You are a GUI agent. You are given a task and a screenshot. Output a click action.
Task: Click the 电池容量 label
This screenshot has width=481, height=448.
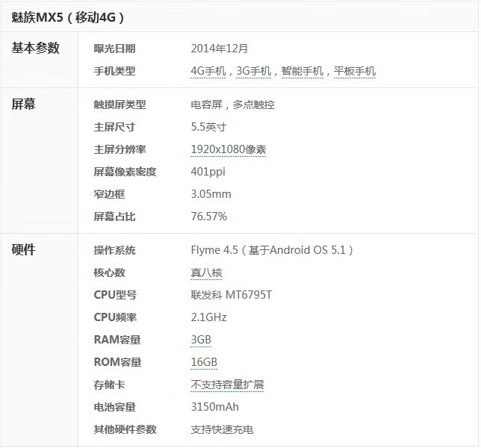coord(114,407)
